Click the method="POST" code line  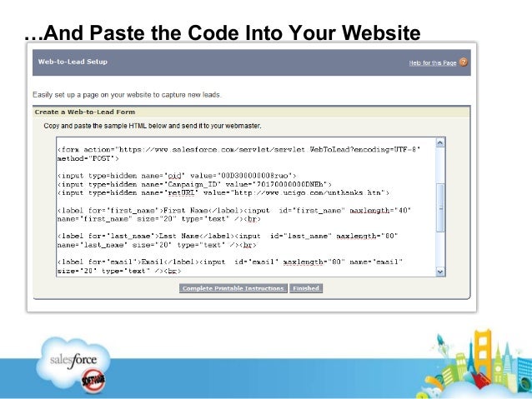88,158
